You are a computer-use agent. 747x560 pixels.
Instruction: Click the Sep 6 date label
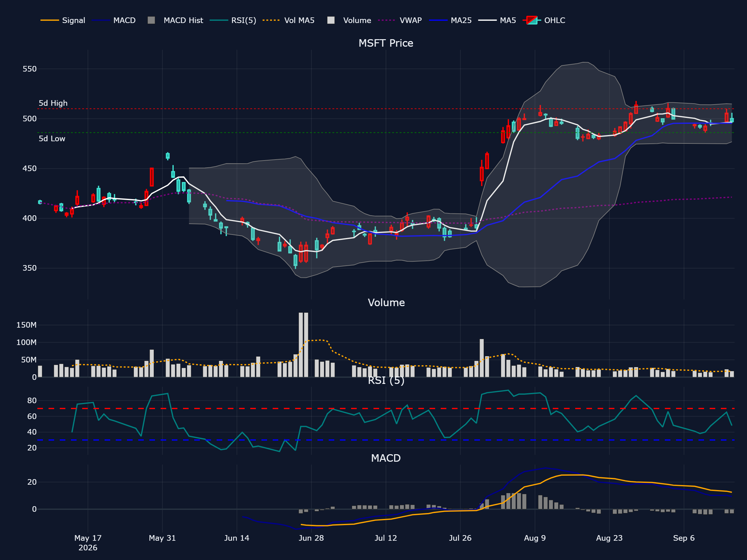(x=684, y=538)
